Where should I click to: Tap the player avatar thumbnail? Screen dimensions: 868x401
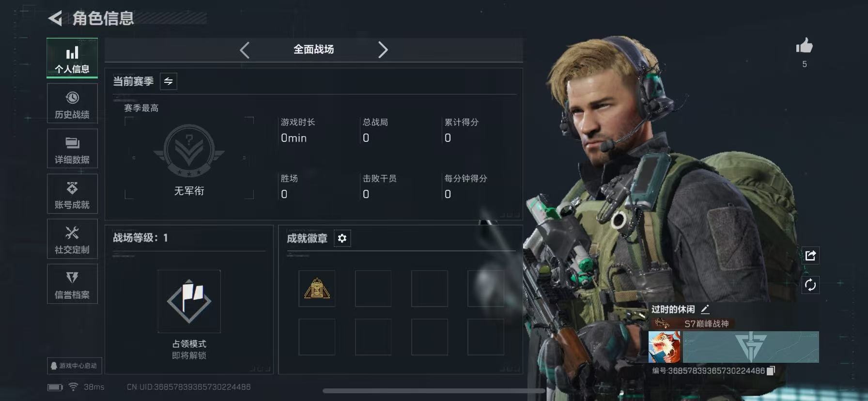(665, 347)
